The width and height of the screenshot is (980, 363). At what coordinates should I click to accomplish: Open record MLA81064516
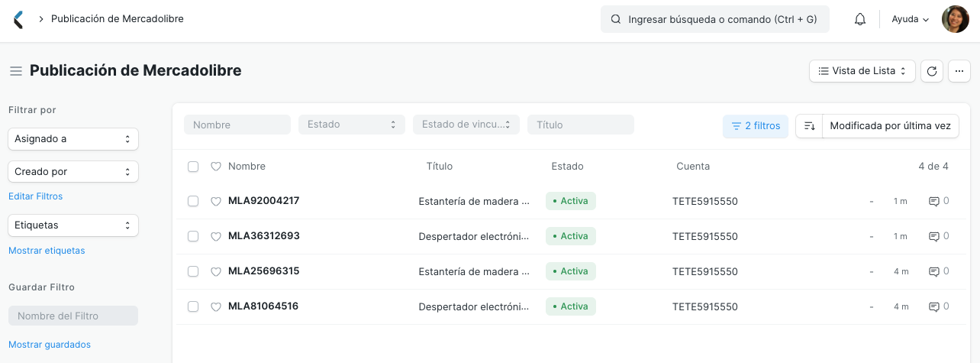pos(263,306)
